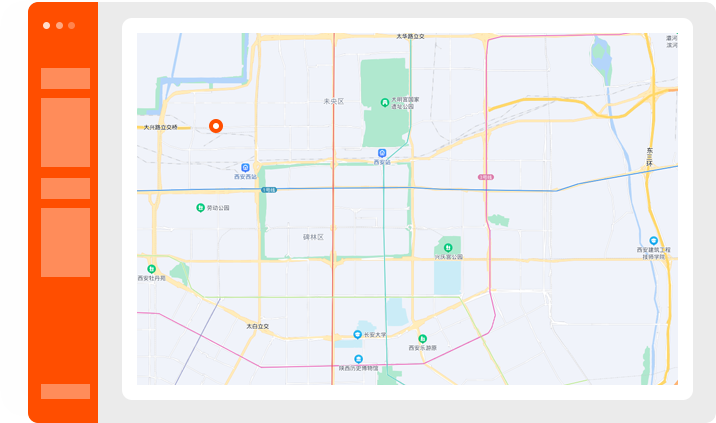Open the 兴庆宫公园 park marker
The image size is (716, 423).
[x=448, y=247]
